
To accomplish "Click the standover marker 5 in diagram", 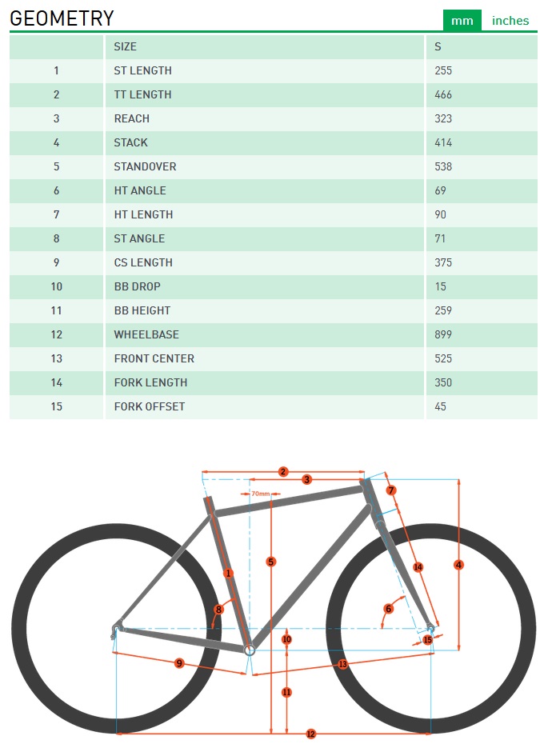I will (x=271, y=562).
